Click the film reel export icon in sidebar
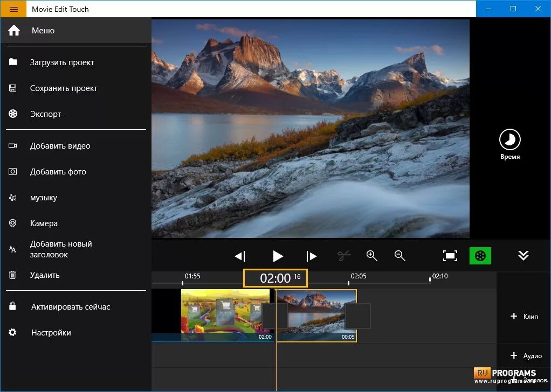 13,114
